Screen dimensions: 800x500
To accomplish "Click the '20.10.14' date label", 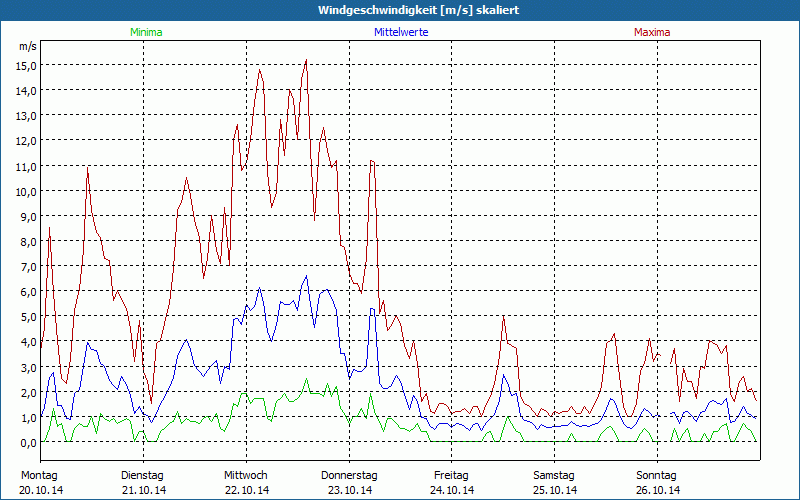I will (41, 490).
